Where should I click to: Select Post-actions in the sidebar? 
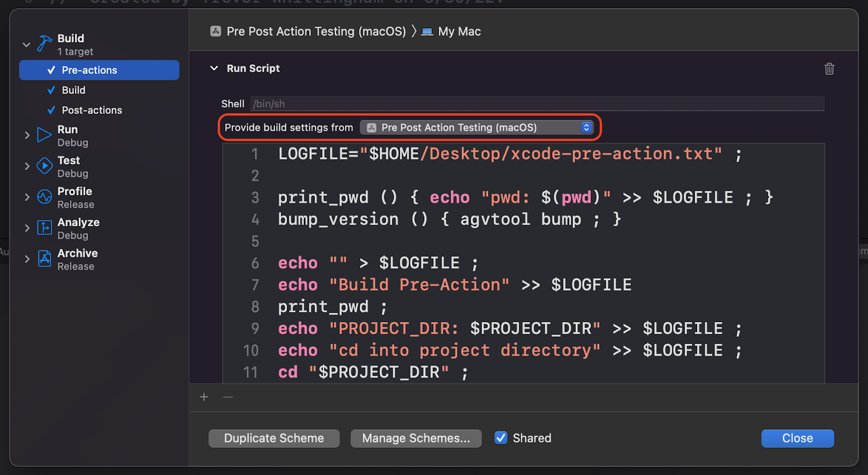[92, 110]
